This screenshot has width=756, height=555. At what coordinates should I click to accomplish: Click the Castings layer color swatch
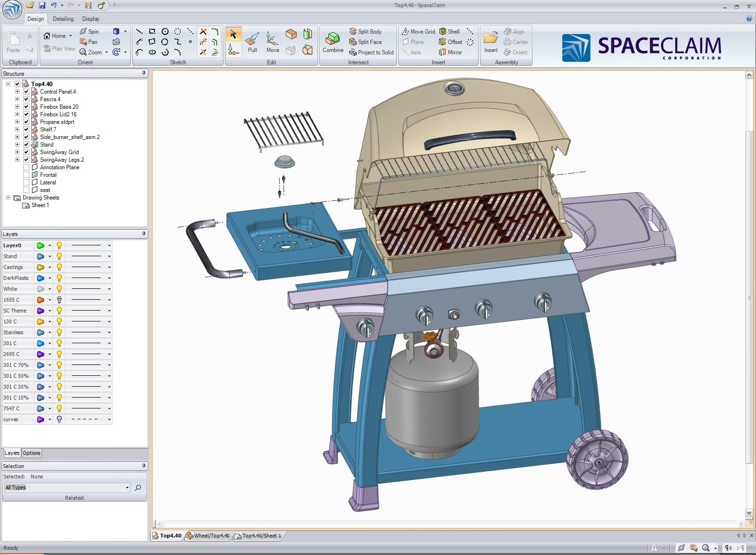[41, 267]
